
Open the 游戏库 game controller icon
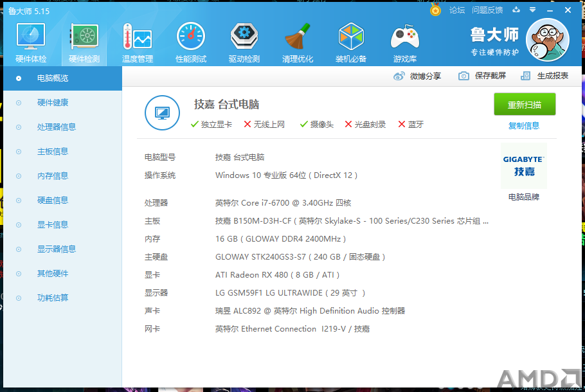pyautogui.click(x=405, y=42)
